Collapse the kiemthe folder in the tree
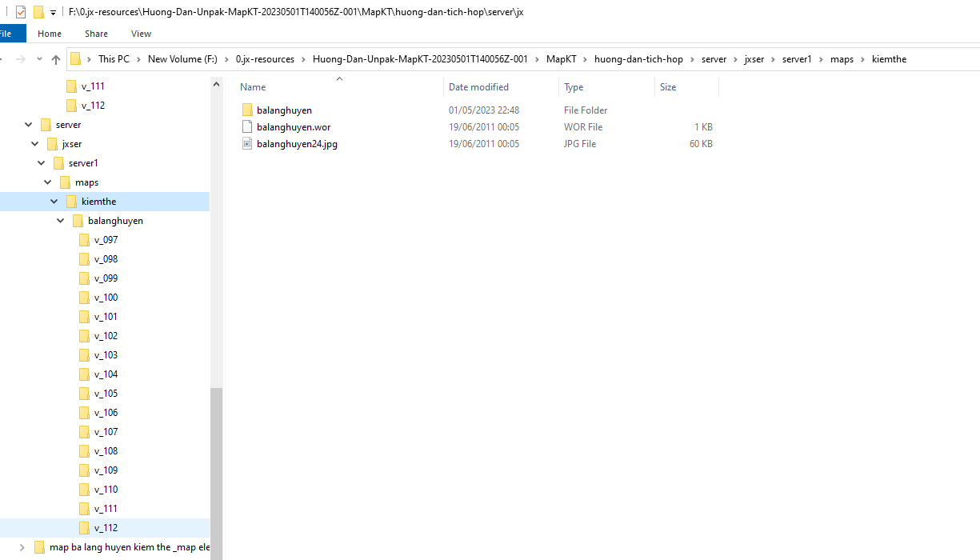This screenshot has height=560, width=980. (53, 201)
